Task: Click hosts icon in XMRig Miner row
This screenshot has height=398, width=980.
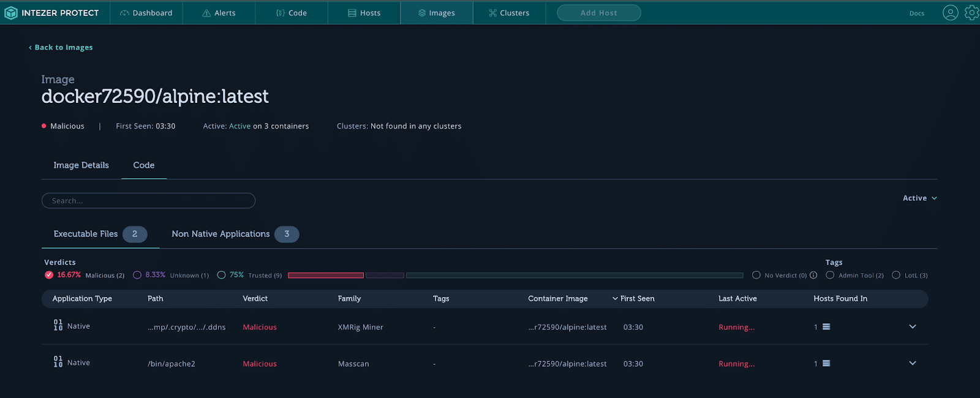Action: [826, 327]
